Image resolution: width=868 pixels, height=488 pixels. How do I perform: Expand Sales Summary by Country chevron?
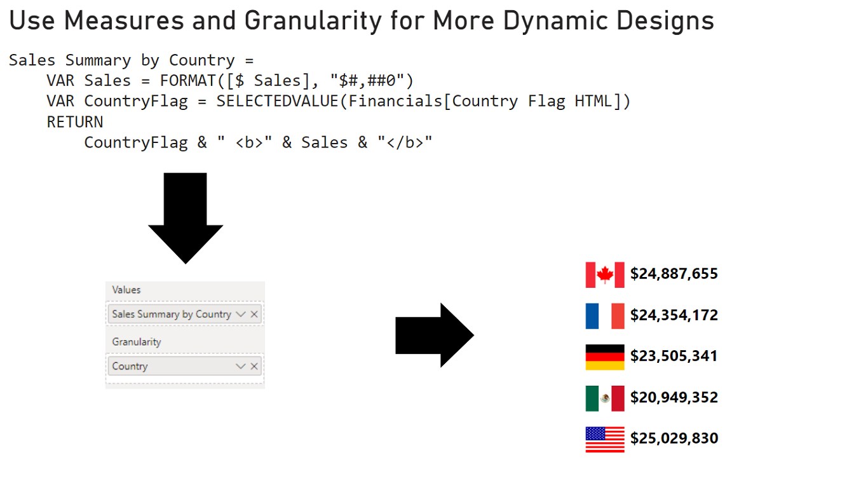(x=240, y=314)
